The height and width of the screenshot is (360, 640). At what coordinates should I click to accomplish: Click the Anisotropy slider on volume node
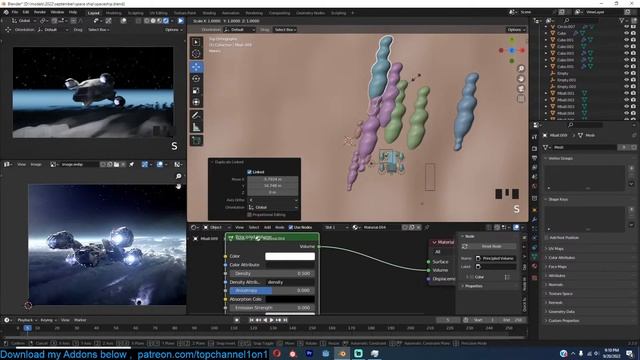point(272,291)
